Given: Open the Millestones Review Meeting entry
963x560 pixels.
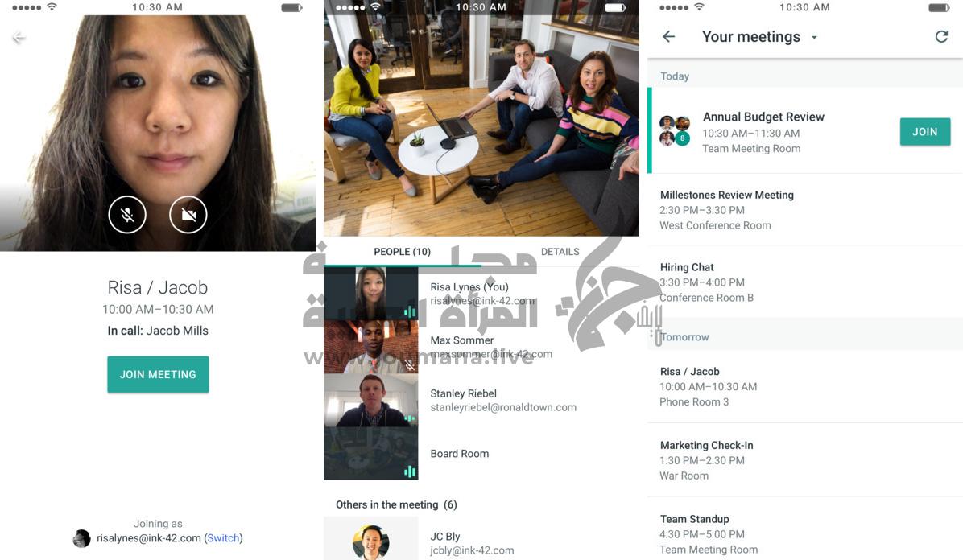Looking at the screenshot, I should click(x=805, y=210).
